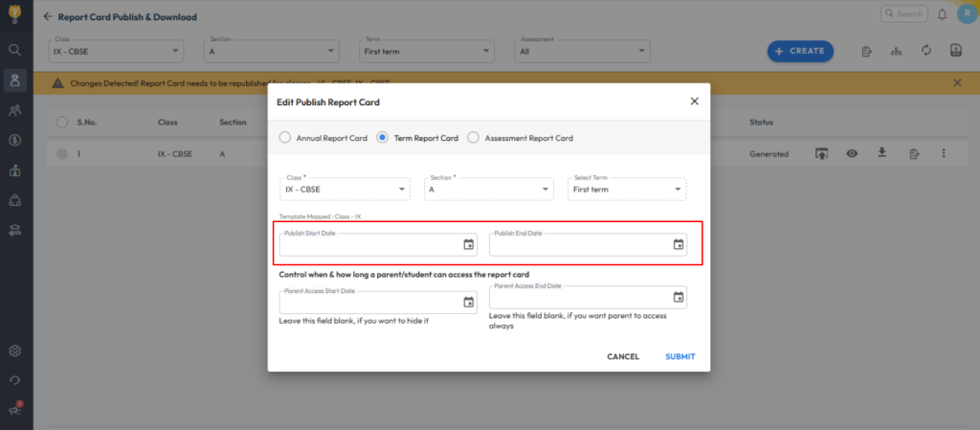Click the blue CREATE button
This screenshot has width=980, height=430.
pyautogui.click(x=799, y=51)
